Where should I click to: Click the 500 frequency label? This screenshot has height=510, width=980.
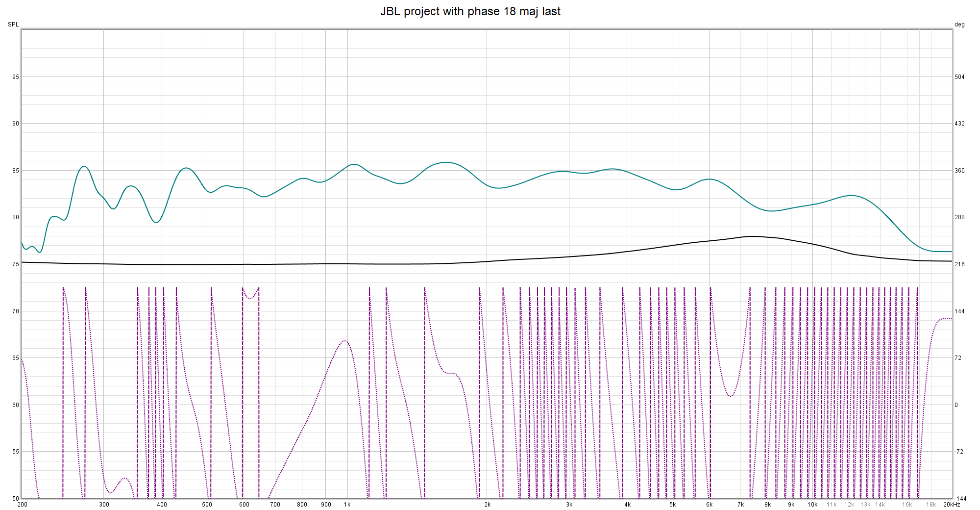pyautogui.click(x=207, y=505)
